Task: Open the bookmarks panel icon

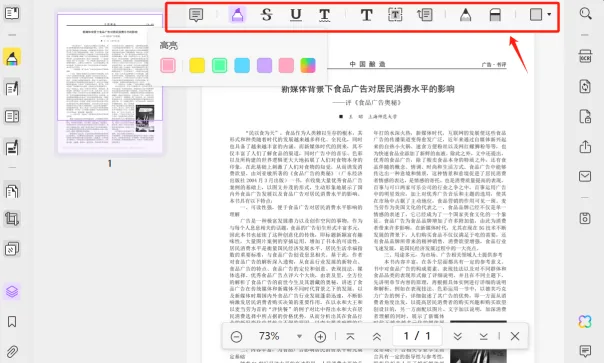Action: [x=12, y=321]
